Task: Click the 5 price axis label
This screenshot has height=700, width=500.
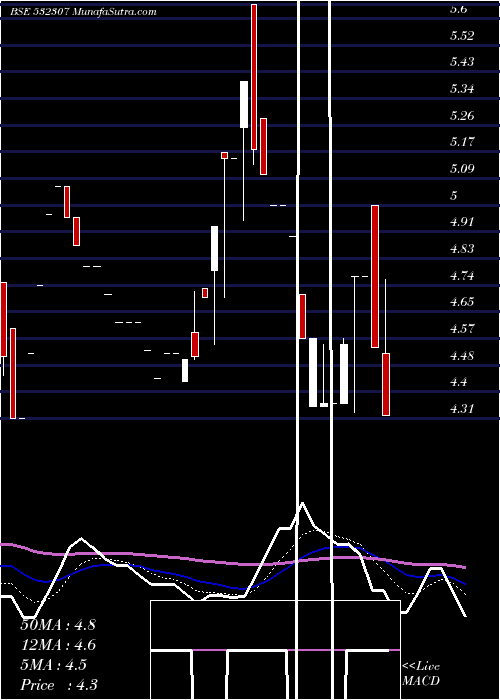Action: tap(454, 195)
